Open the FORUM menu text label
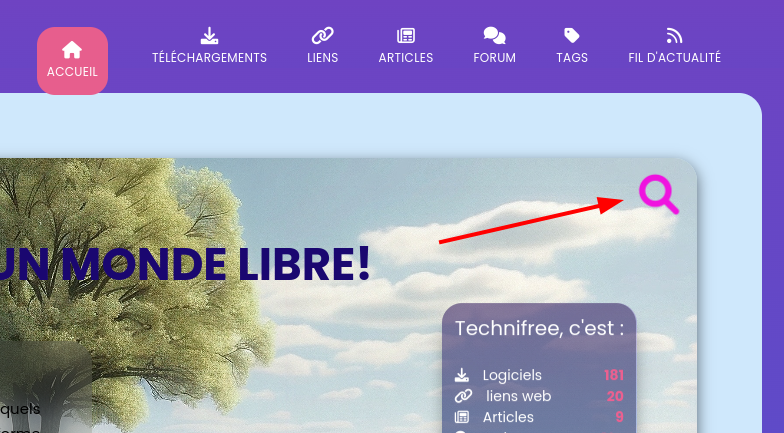Viewport: 784px width, 433px height. pos(494,58)
